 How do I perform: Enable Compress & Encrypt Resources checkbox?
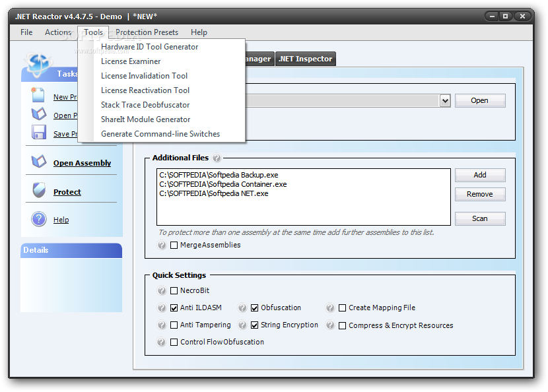click(x=343, y=325)
